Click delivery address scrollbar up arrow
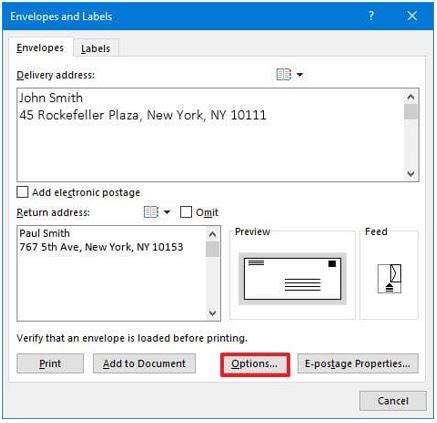Image resolution: width=437 pixels, height=423 pixels. tap(411, 97)
